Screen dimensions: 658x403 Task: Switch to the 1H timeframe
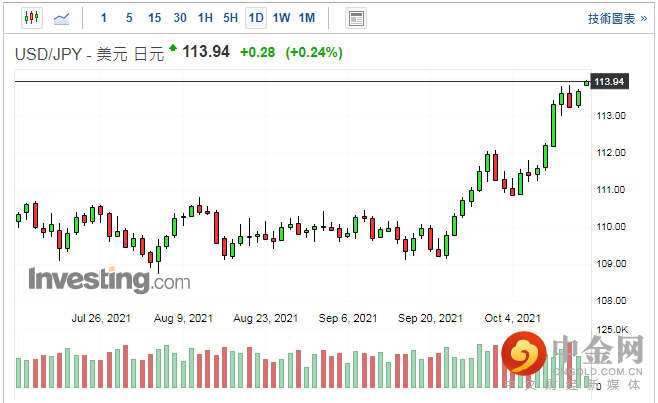pyautogui.click(x=205, y=18)
